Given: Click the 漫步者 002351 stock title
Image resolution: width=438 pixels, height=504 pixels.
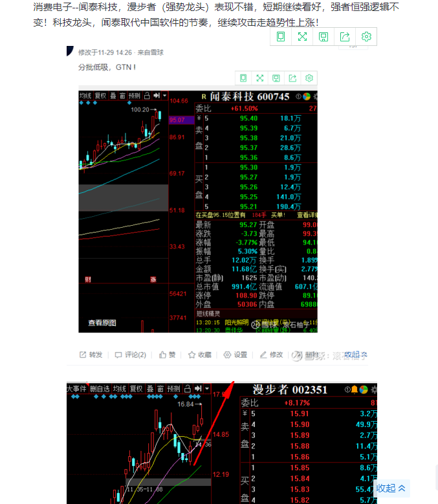Looking at the screenshot, I should (290, 389).
